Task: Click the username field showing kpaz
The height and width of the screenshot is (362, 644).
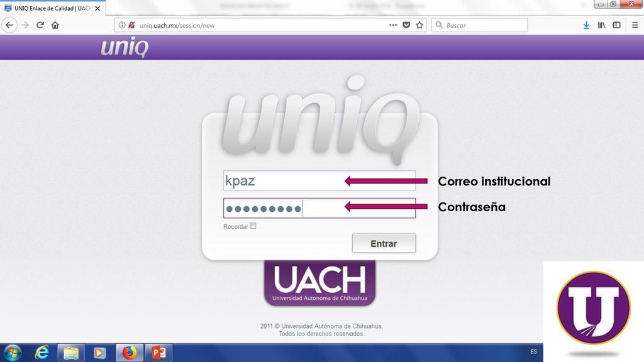Action: click(319, 180)
